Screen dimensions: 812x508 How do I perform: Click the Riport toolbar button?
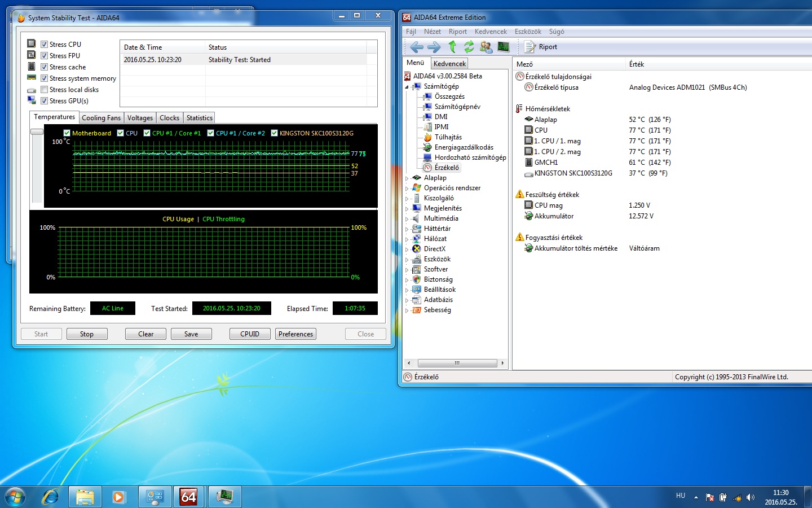click(x=541, y=47)
